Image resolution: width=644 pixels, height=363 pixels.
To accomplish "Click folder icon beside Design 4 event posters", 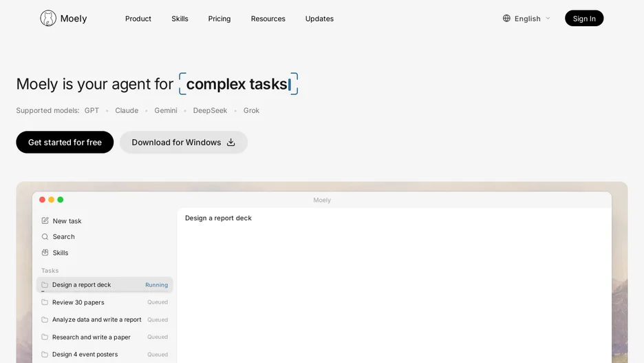I will coord(45,354).
